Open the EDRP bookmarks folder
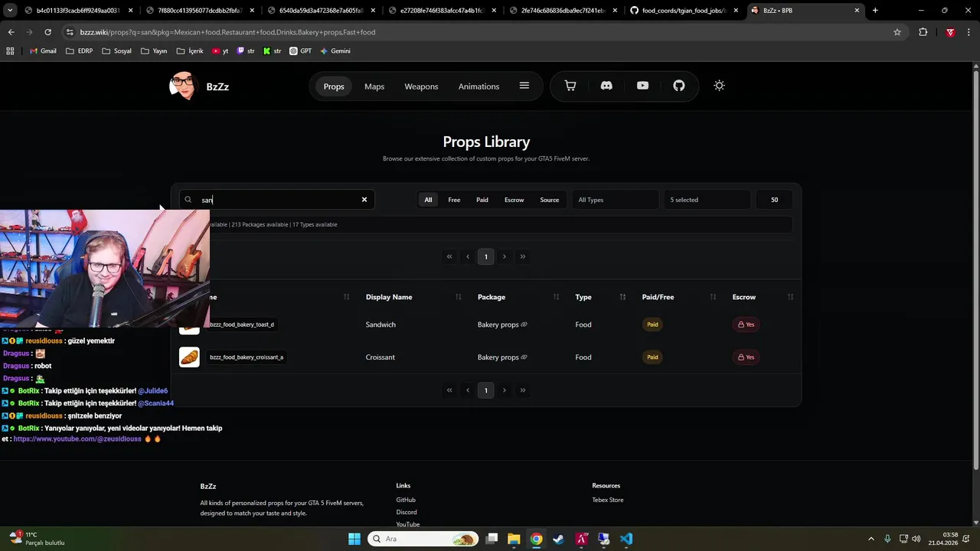Screen dimensions: 980x551 (80, 51)
